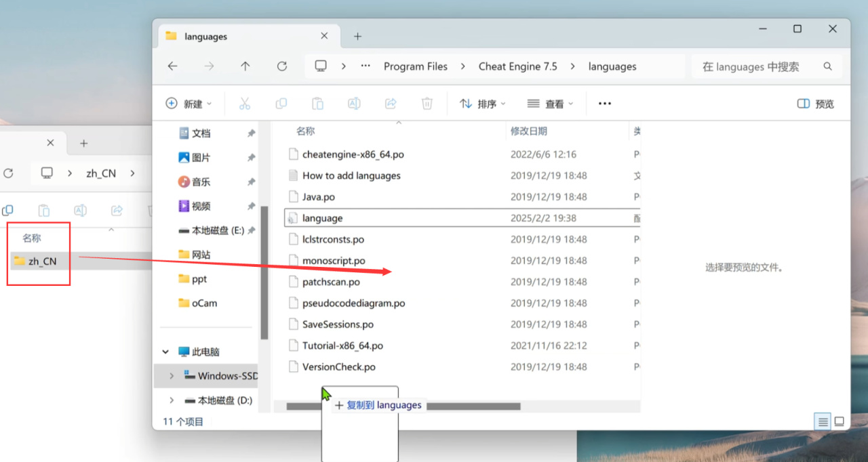Click the forward navigation arrow in languages window

(209, 66)
